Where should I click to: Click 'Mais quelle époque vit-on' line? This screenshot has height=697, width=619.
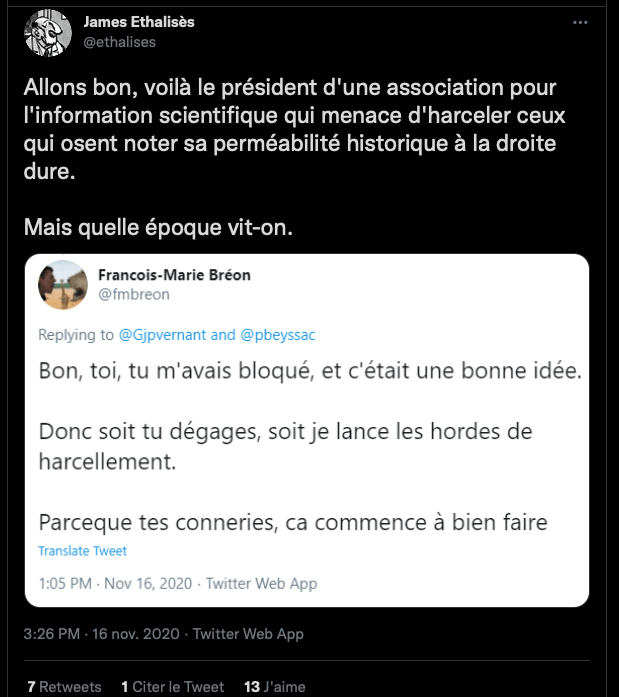click(x=160, y=228)
